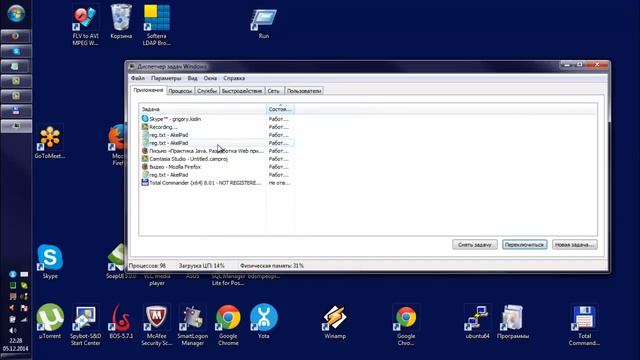Switch to the Быстродействие tab
Image resolution: width=640 pixels, height=360 pixels.
242,91
